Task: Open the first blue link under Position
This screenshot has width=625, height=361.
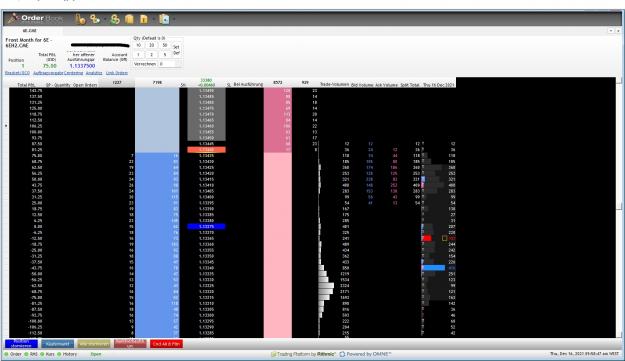Action: pos(17,73)
